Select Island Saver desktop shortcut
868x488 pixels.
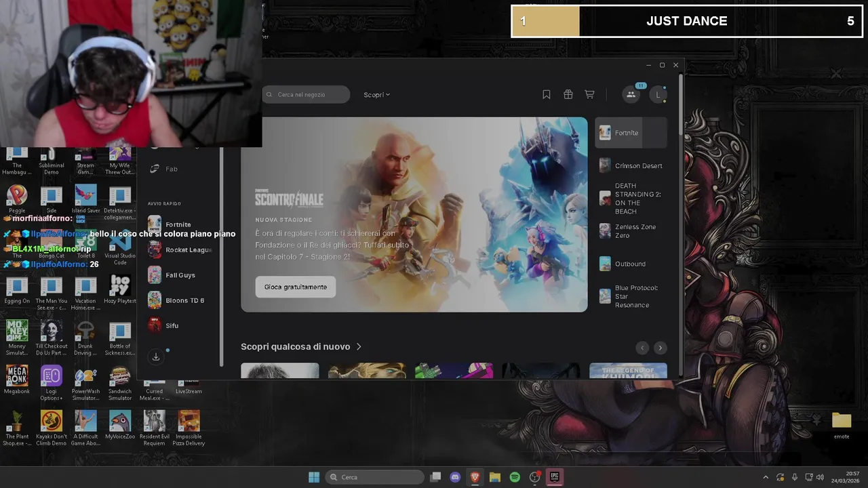[85, 199]
